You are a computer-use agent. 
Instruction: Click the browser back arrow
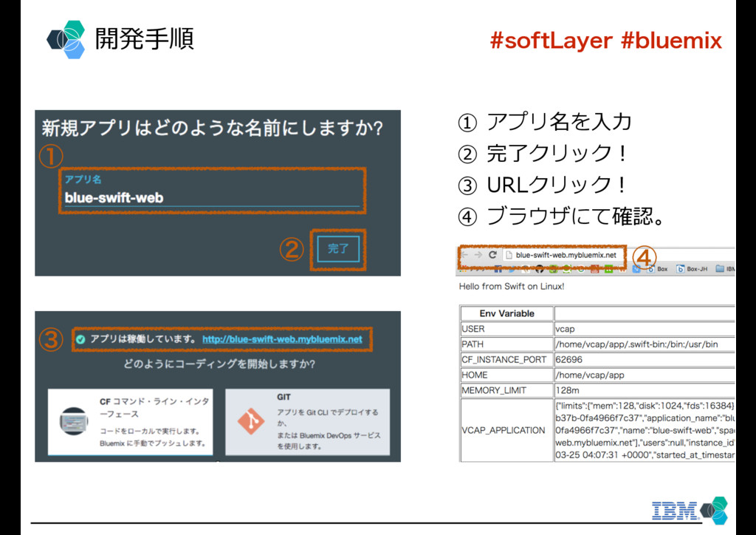(x=465, y=255)
